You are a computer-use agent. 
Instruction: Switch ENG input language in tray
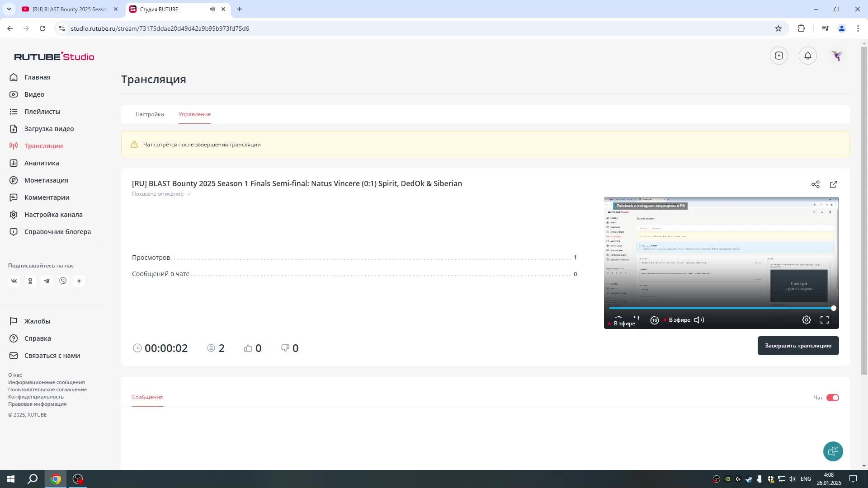(x=806, y=479)
